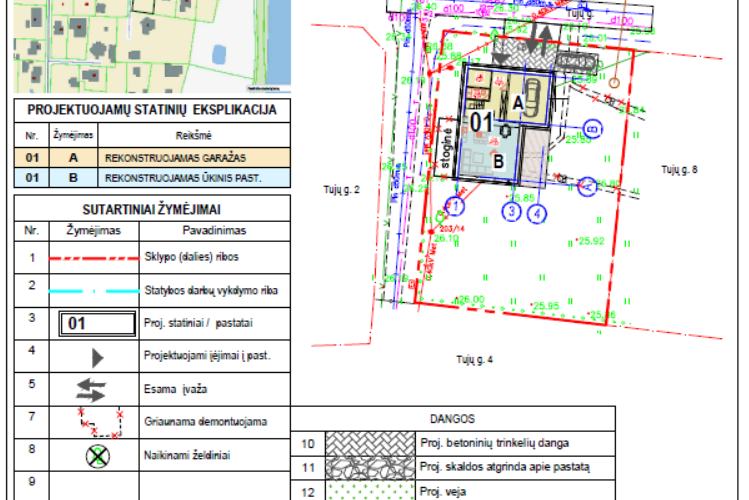Select 'Esama įvaža' legend text
Viewport: 749px width, 500px height.
pyautogui.click(x=175, y=389)
